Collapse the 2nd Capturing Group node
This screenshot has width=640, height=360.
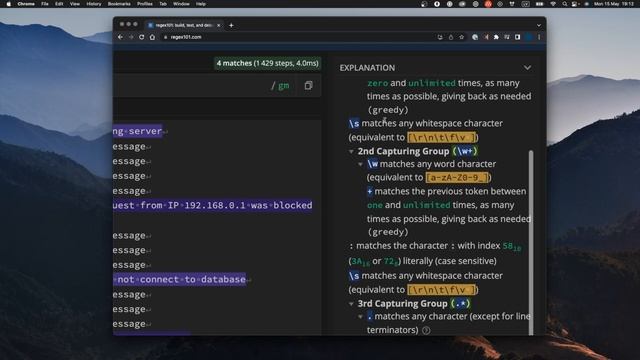351,151
